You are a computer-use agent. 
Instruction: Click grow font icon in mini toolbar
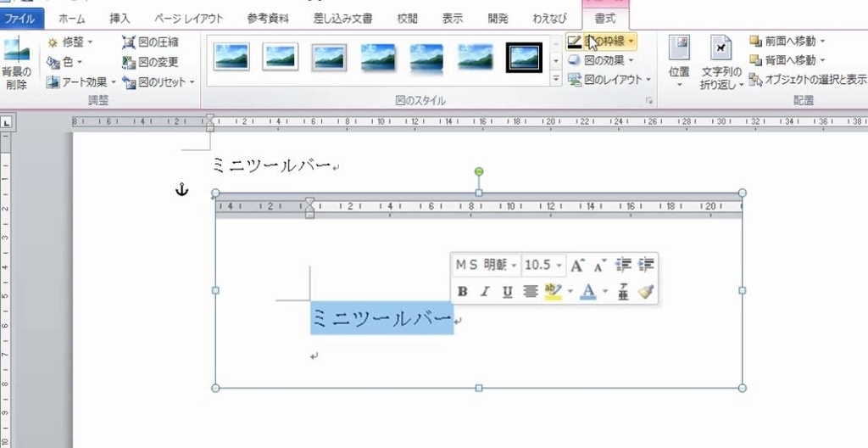point(577,266)
